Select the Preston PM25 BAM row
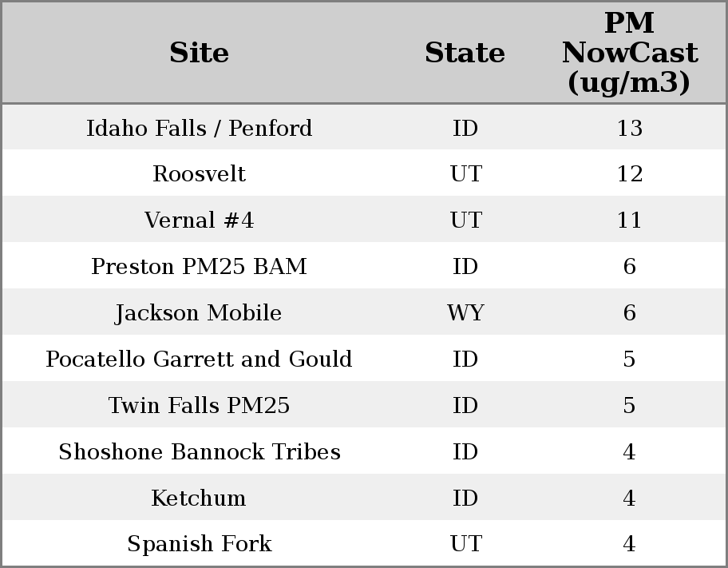The width and height of the screenshot is (728, 568). (x=199, y=267)
